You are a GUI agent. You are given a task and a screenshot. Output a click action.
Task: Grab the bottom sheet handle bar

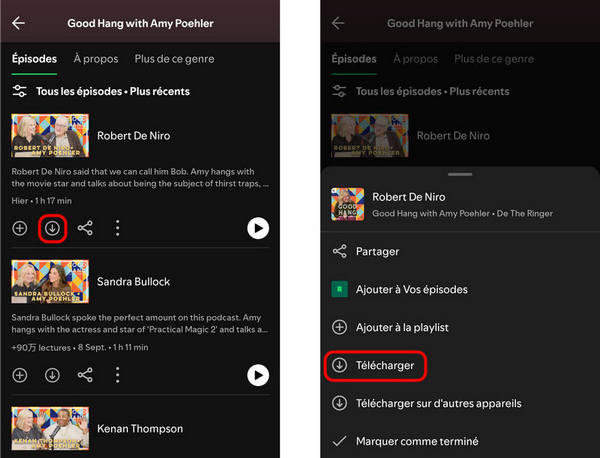tap(460, 174)
